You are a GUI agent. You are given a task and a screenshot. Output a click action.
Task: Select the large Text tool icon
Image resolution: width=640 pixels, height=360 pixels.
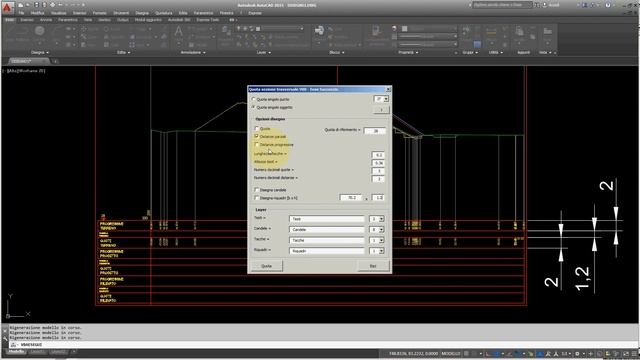178,31
